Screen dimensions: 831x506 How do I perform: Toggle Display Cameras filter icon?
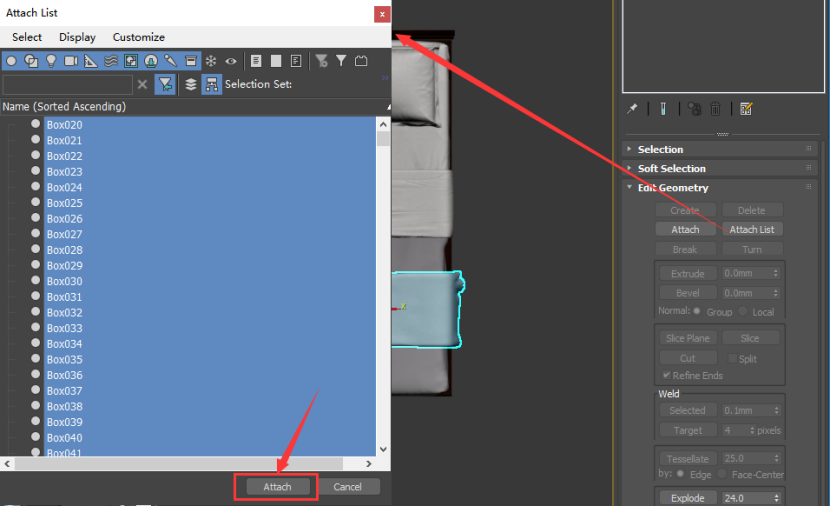click(71, 61)
